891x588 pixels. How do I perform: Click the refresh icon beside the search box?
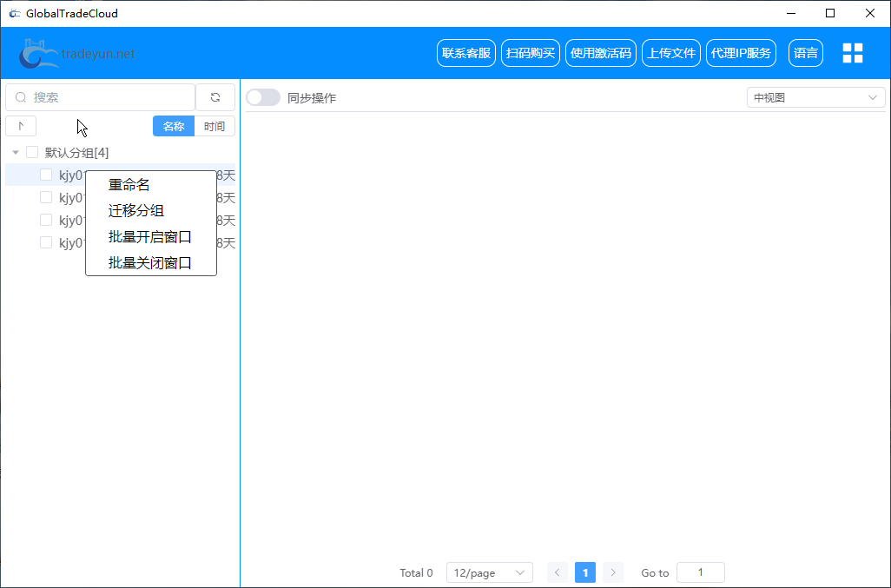pyautogui.click(x=214, y=96)
